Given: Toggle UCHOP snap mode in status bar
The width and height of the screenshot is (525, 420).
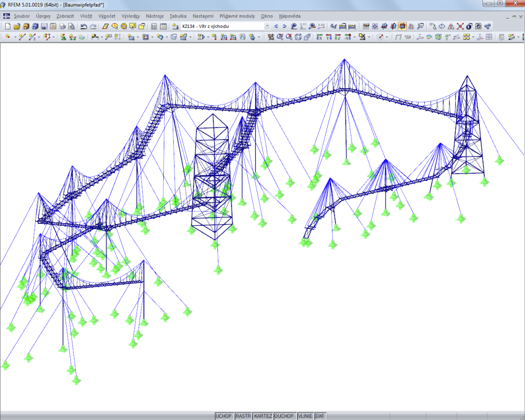Looking at the screenshot, I should [224, 416].
